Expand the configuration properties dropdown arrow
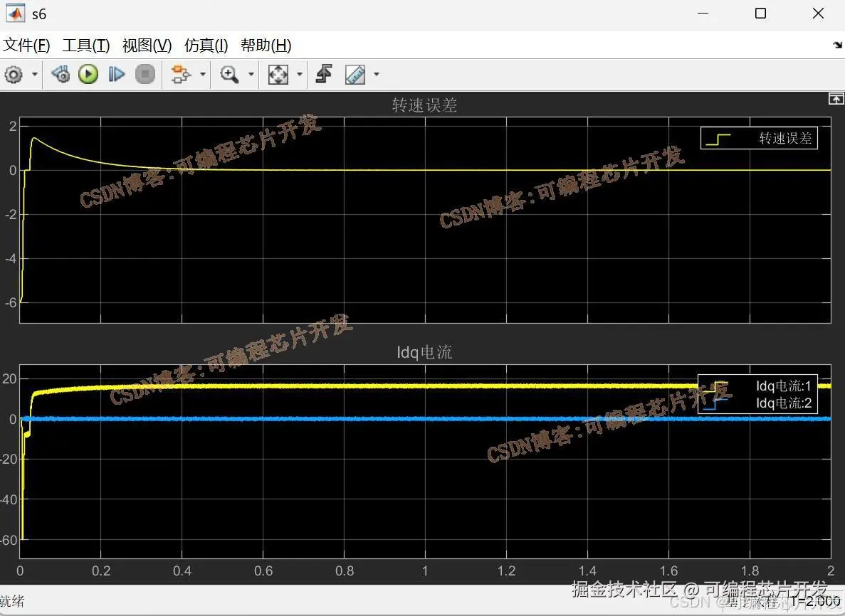845x616 pixels. pyautogui.click(x=35, y=74)
